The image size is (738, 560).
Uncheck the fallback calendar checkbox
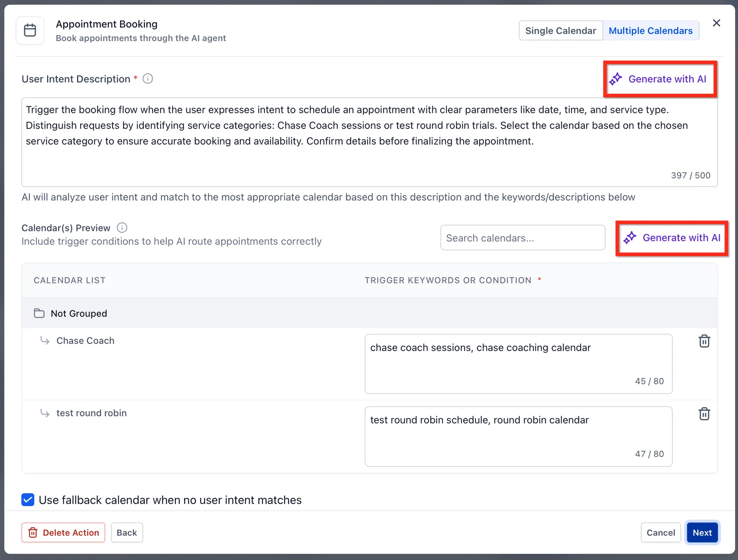click(x=28, y=500)
